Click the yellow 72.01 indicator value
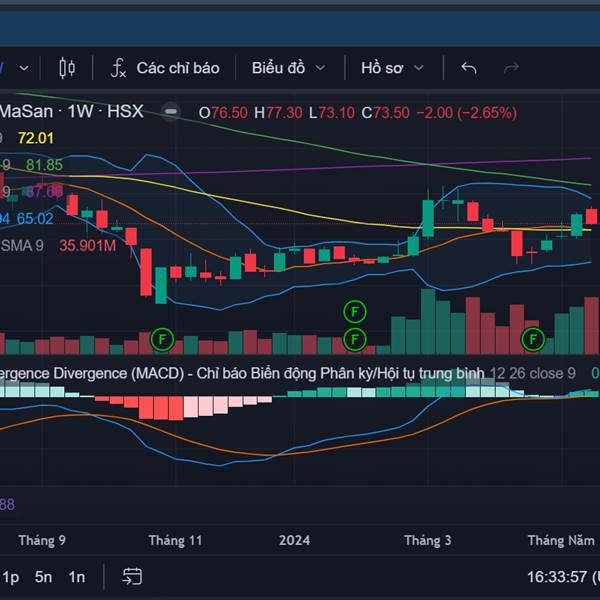The width and height of the screenshot is (600, 600). point(36,138)
